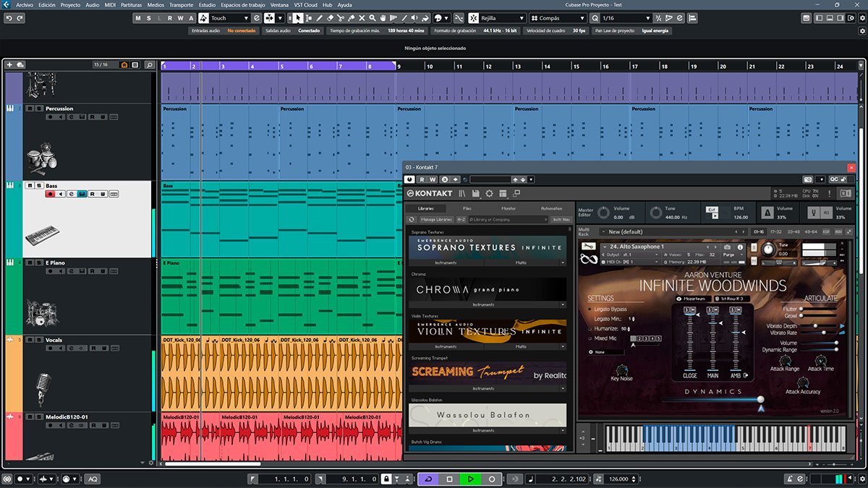Click the Kontakt logo
This screenshot has width=868, height=488.
point(429,194)
